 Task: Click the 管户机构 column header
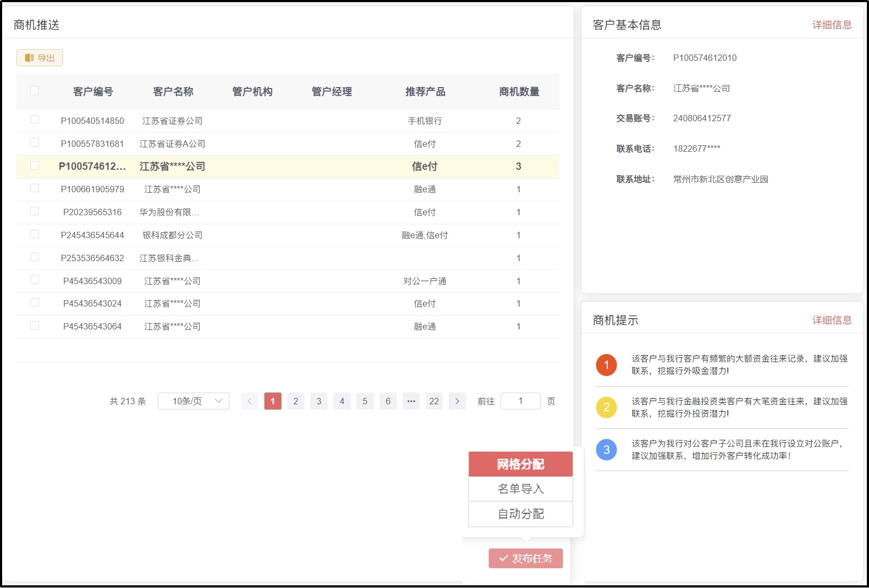(x=252, y=91)
